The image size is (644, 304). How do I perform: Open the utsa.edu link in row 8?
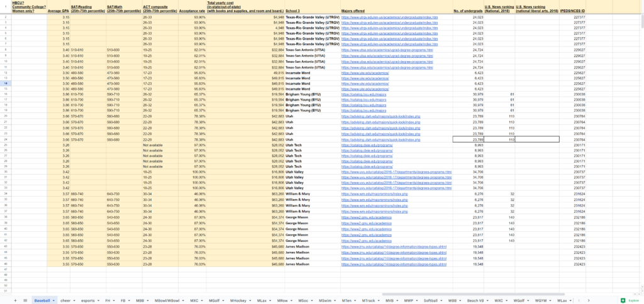(x=387, y=50)
